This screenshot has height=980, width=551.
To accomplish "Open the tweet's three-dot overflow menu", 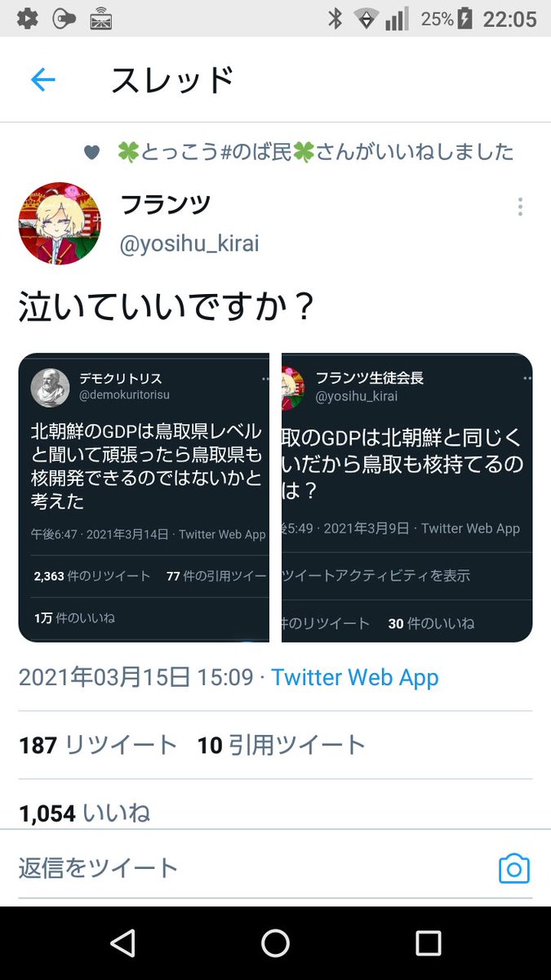I will pos(520,207).
